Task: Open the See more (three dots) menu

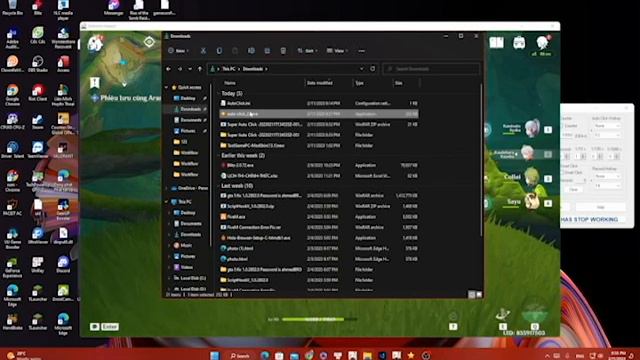Action: coord(361,51)
